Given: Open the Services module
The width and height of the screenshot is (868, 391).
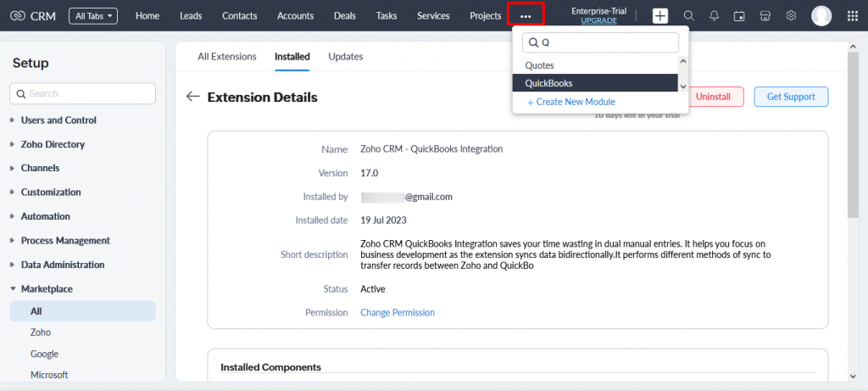Looking at the screenshot, I should tap(433, 16).
